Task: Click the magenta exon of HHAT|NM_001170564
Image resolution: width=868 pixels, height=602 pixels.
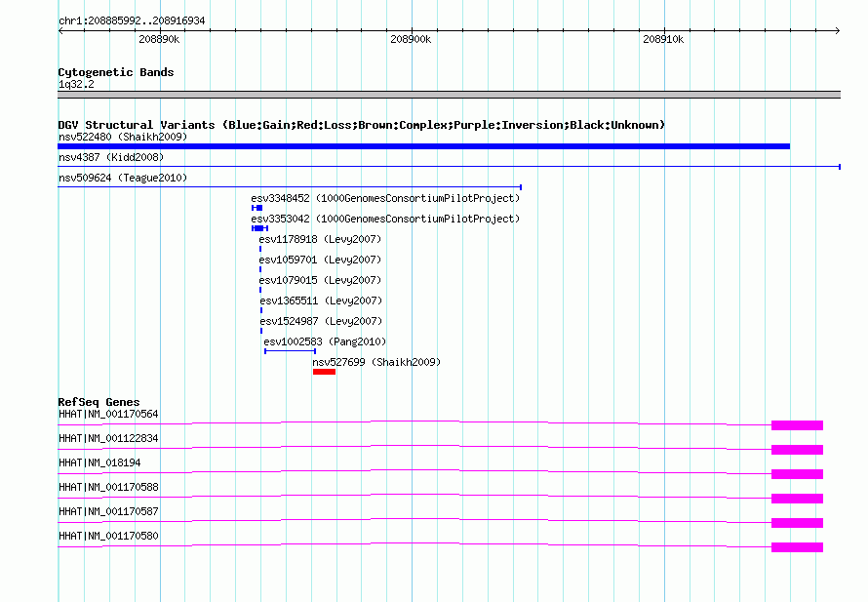Action: click(797, 425)
